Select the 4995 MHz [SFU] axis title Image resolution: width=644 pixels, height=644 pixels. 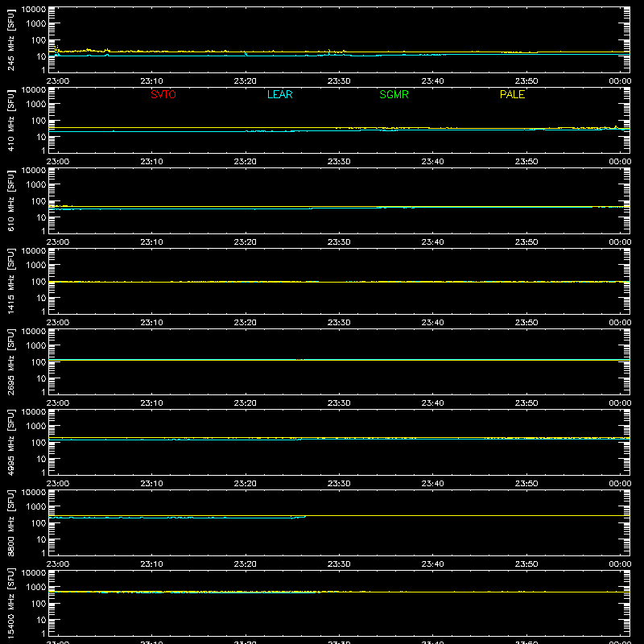pyautogui.click(x=11, y=442)
